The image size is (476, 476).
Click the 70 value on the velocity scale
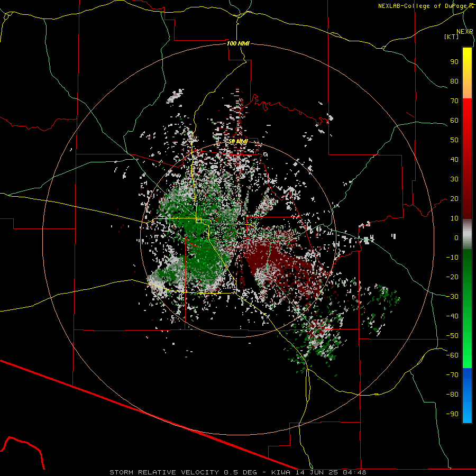click(x=454, y=101)
